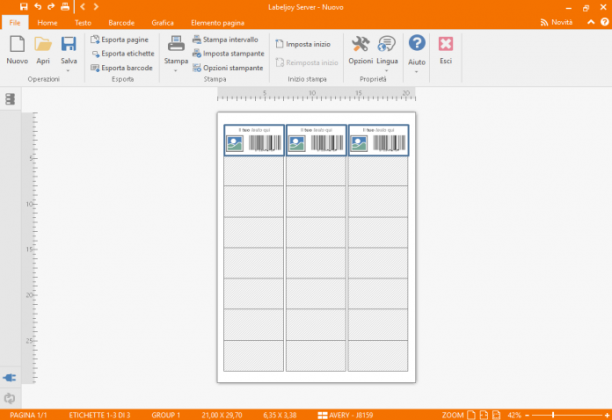Expand the Stampa dropdown arrow
The height and width of the screenshot is (420, 612).
pos(176,71)
